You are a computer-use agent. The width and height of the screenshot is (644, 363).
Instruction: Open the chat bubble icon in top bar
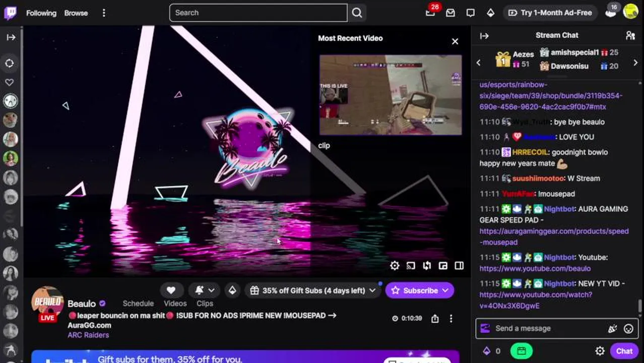pyautogui.click(x=471, y=13)
